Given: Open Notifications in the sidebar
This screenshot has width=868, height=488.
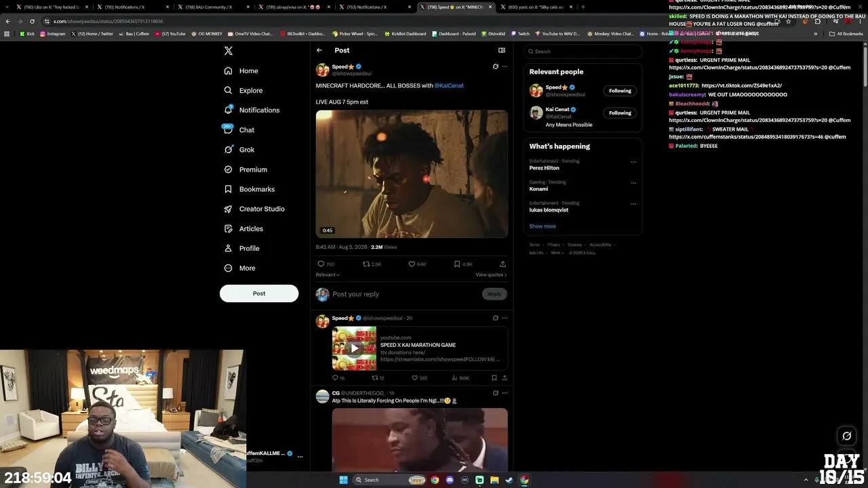Looking at the screenshot, I should click(252, 110).
